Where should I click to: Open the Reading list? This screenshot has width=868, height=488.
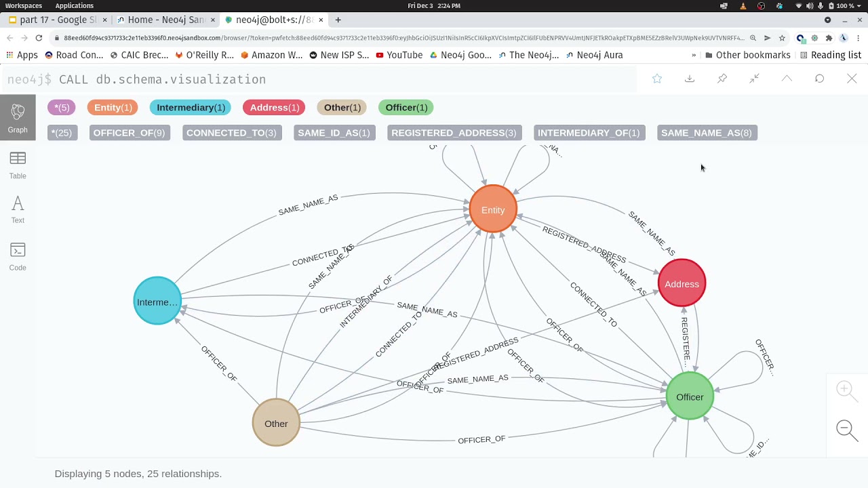tap(831, 55)
